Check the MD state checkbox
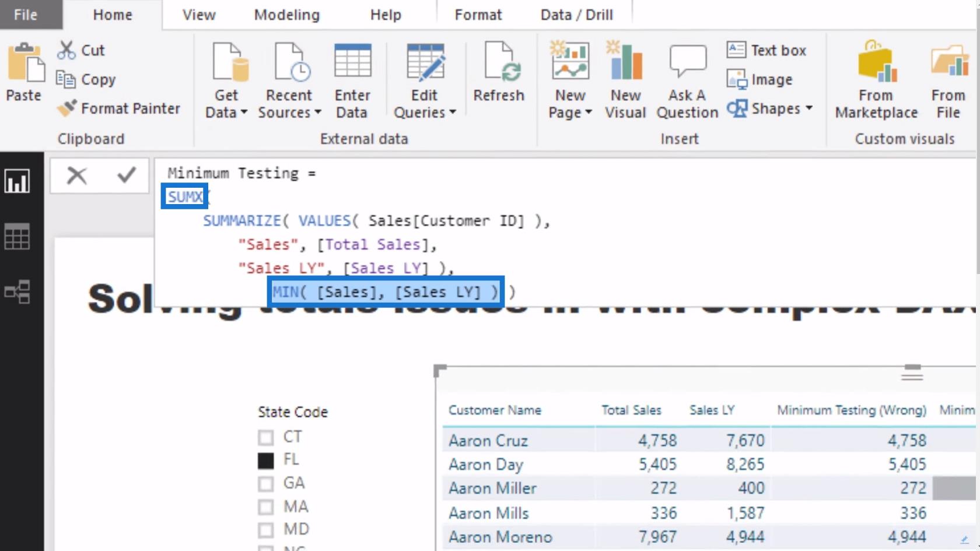This screenshot has height=551, width=980. tap(266, 529)
